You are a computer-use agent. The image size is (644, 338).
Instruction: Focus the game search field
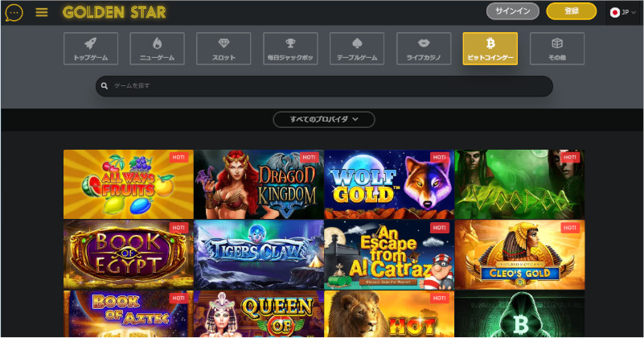(x=324, y=86)
